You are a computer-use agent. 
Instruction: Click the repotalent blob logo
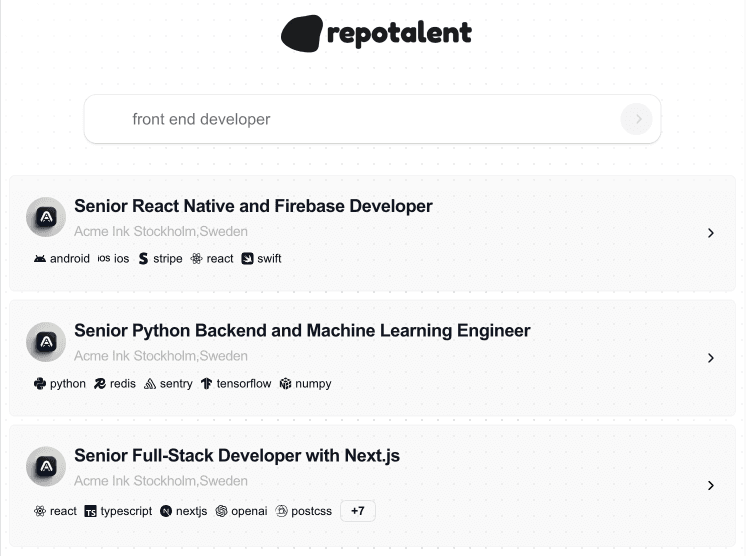302,33
